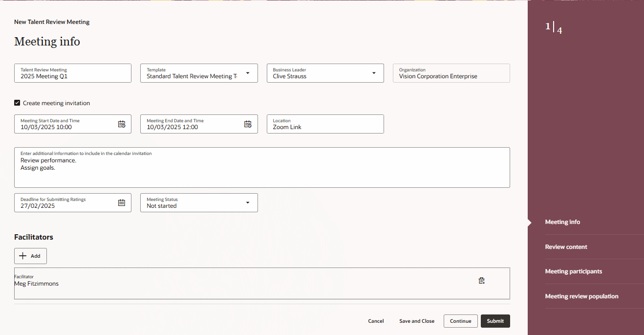Open the Meeting End Date calendar picker
The image size is (644, 335).
tap(248, 124)
